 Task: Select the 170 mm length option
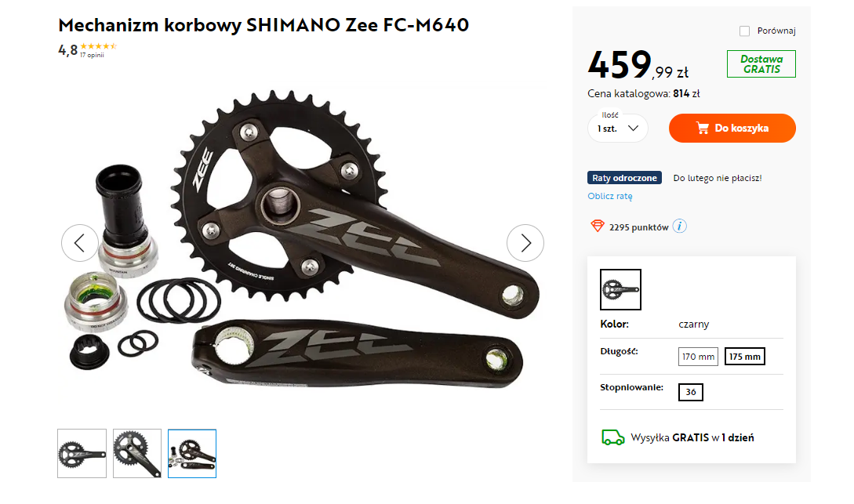point(698,357)
